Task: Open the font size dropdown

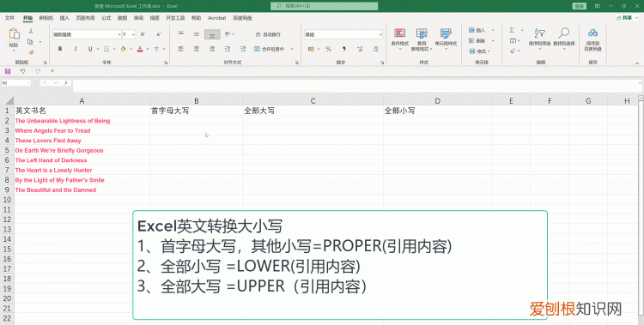Action: tap(133, 35)
